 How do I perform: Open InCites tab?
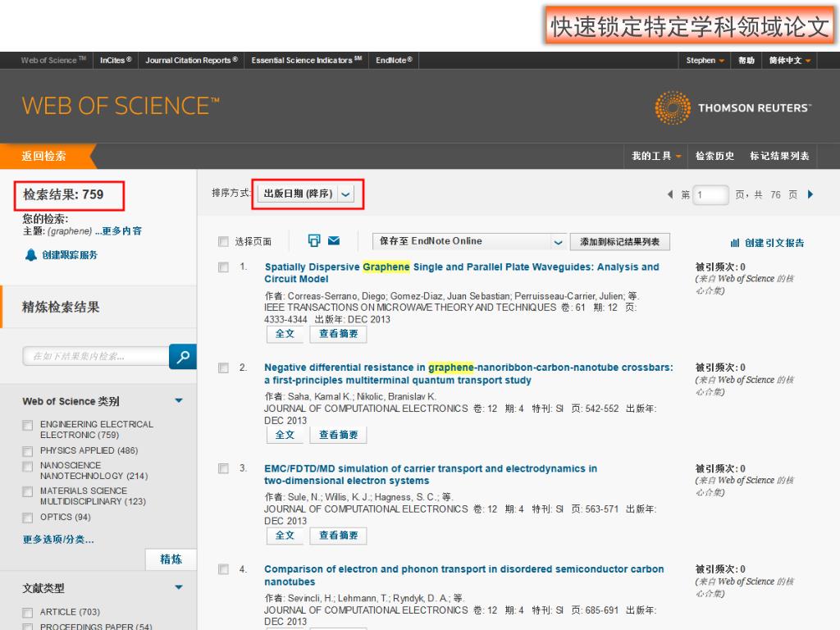pyautogui.click(x=116, y=61)
